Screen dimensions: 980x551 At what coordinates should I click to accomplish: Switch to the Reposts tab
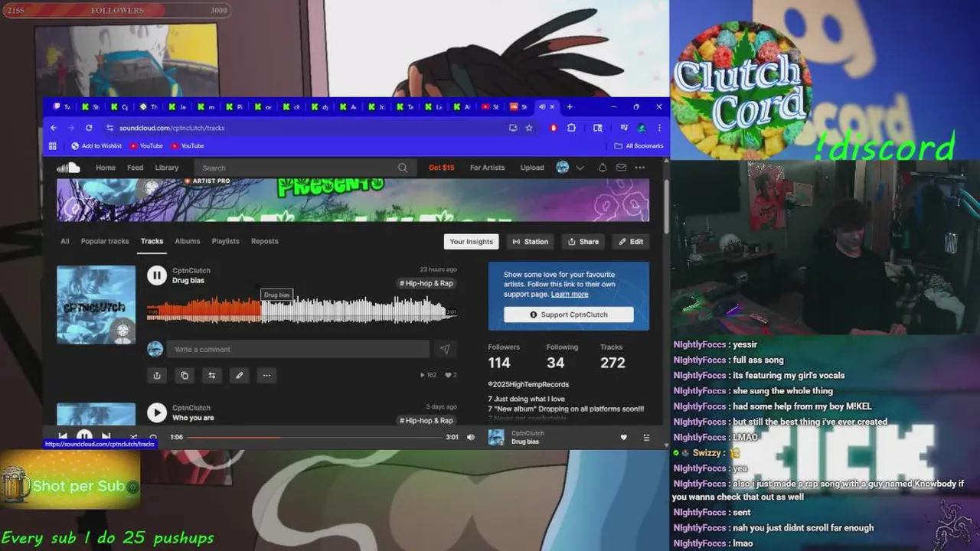pos(265,241)
